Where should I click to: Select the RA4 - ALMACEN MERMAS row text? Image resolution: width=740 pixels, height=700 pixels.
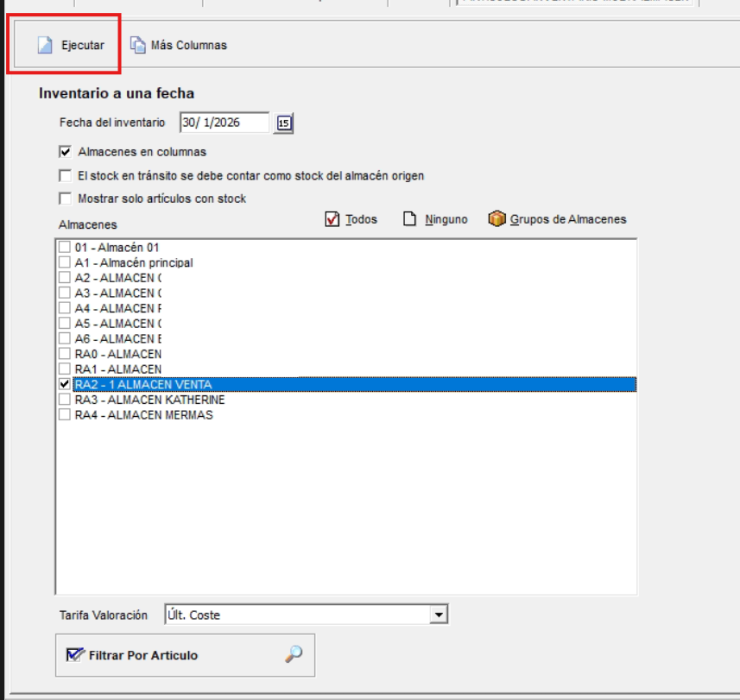pos(144,414)
